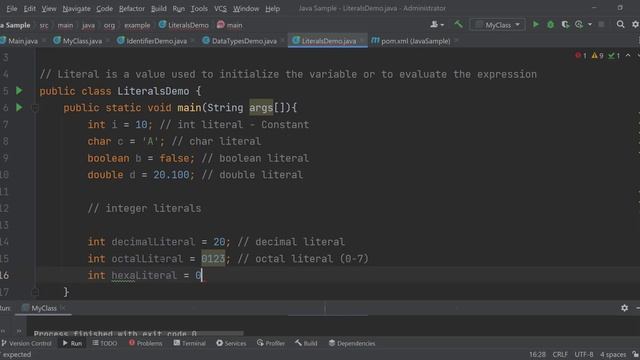Open Search Everywhere magnifier icon
Image resolution: width=640 pixels, height=360 pixels.
click(620, 25)
